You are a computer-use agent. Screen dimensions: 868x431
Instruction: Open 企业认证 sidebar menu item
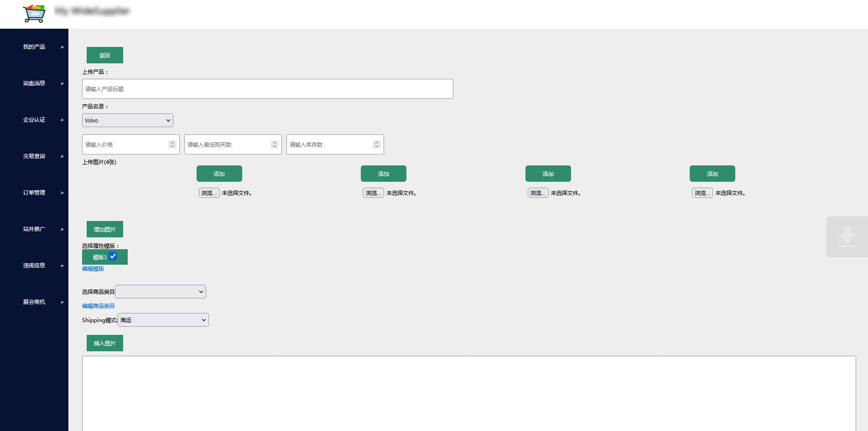point(34,120)
